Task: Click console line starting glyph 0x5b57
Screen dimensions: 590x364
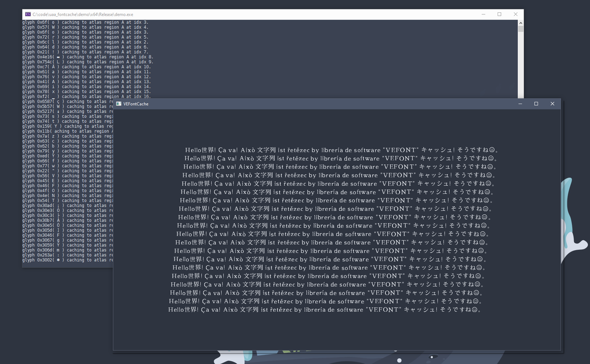Action: pyautogui.click(x=68, y=106)
